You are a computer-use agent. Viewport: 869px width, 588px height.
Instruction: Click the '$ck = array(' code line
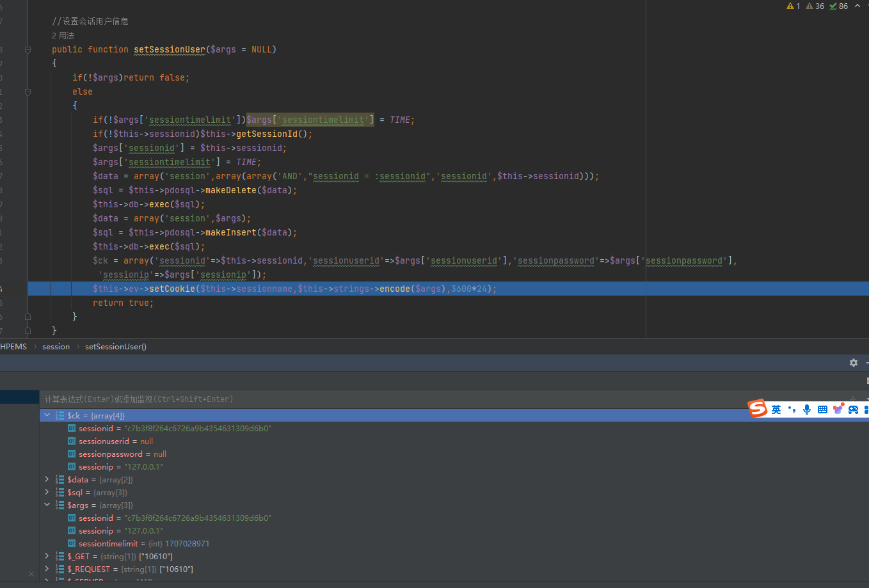415,260
